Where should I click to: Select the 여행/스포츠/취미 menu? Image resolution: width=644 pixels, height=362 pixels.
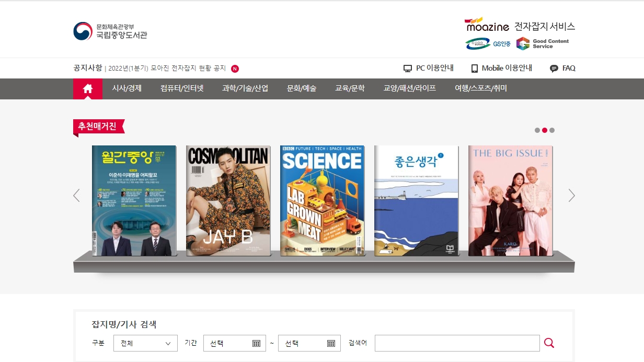(x=481, y=89)
